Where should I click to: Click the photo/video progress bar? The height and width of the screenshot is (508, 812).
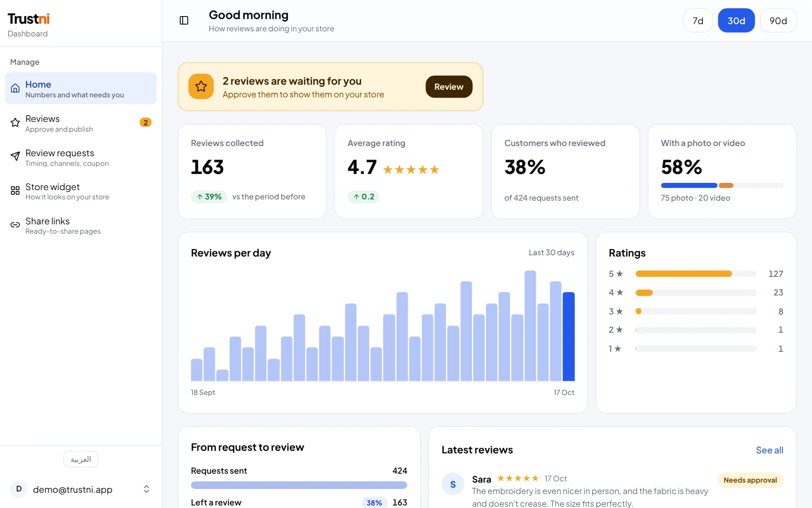(722, 185)
